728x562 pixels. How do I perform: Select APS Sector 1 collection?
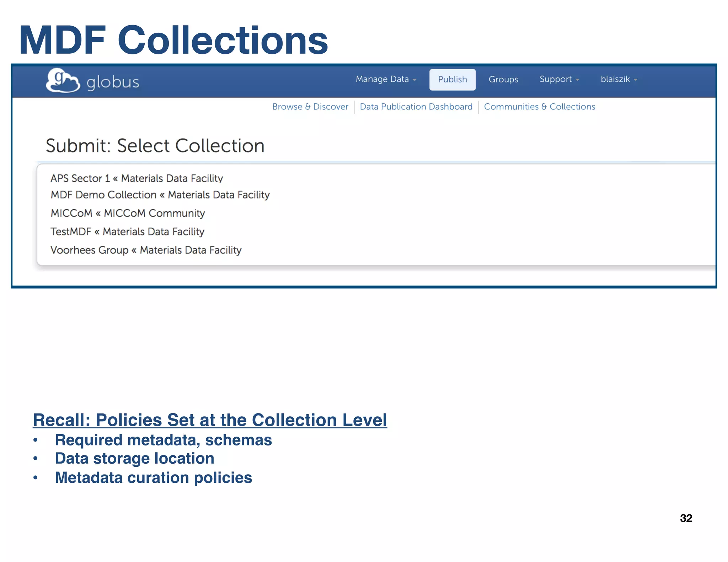136,178
